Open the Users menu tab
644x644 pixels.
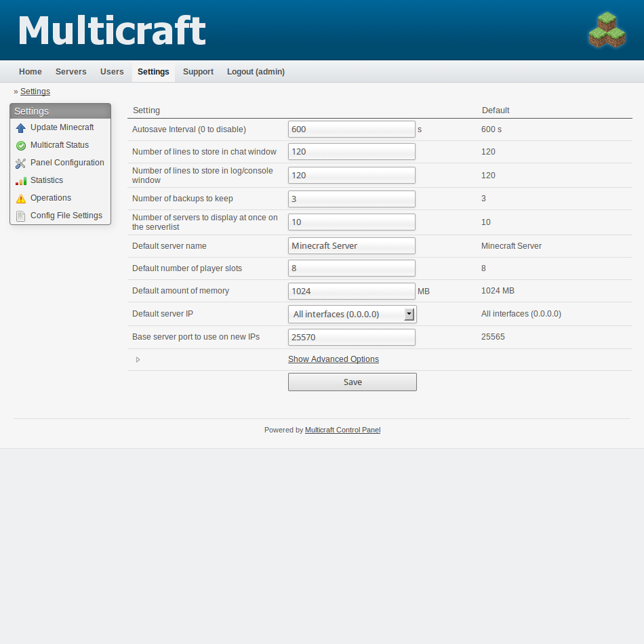[112, 72]
